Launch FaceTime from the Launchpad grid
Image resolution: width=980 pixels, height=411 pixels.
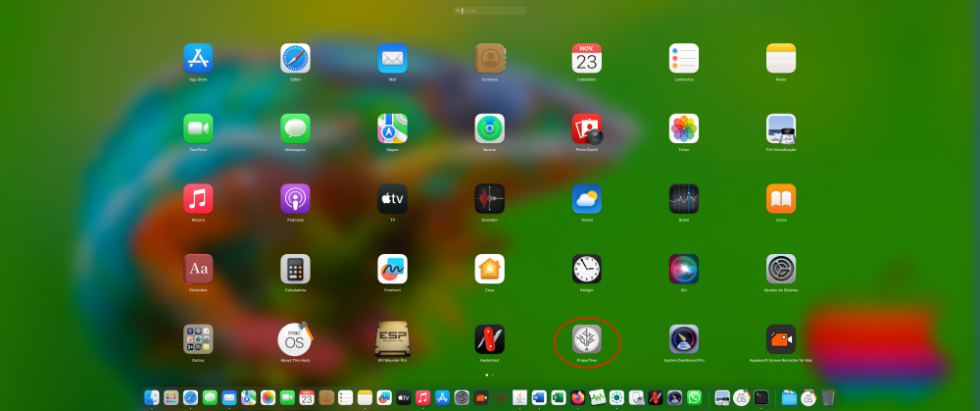click(x=198, y=128)
